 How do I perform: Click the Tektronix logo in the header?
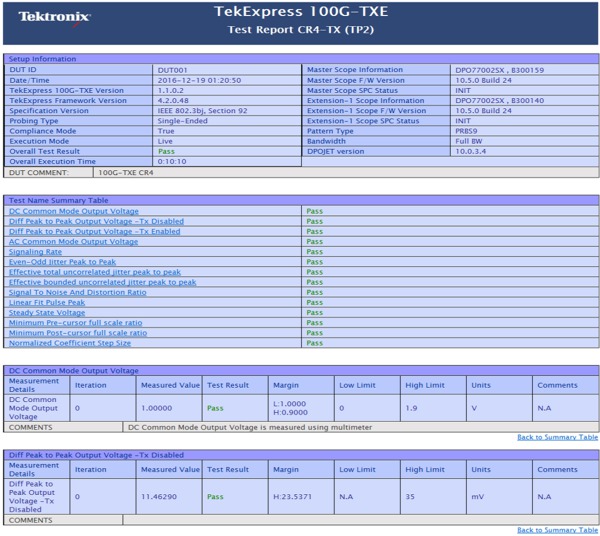click(x=54, y=17)
